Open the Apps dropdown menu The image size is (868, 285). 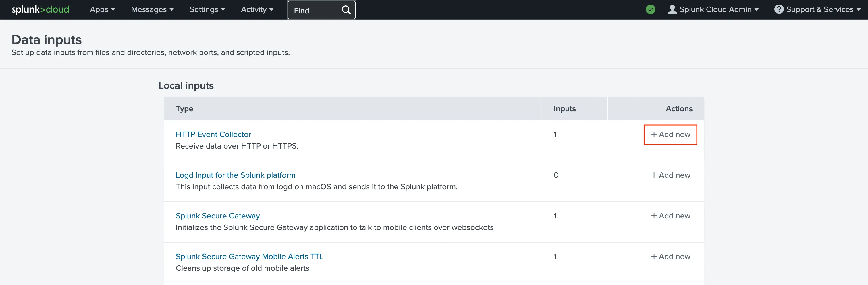click(x=103, y=9)
